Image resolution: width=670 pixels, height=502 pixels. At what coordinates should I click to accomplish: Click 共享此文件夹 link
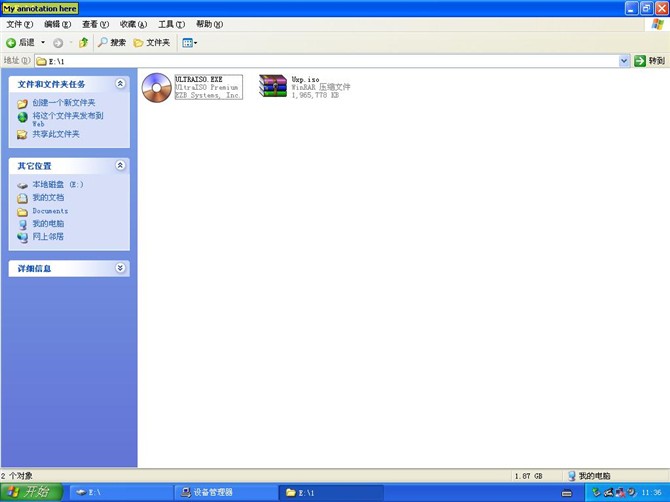tap(55, 134)
